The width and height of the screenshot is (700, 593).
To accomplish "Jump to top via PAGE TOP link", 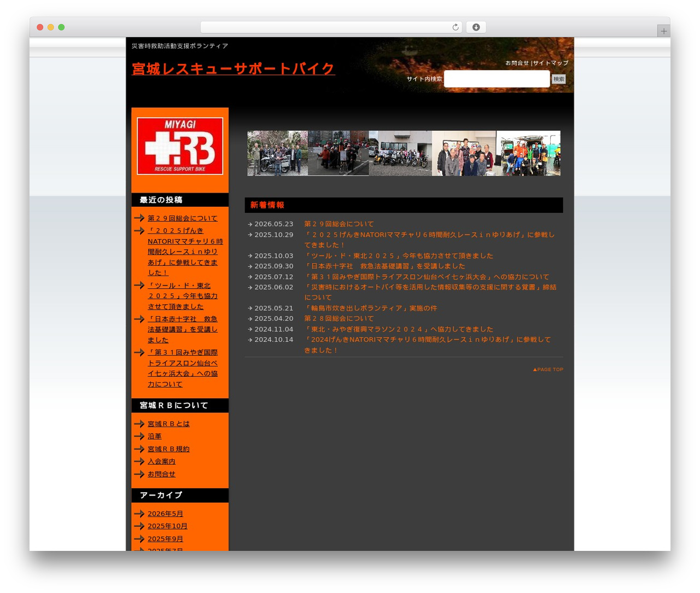I will pyautogui.click(x=548, y=370).
